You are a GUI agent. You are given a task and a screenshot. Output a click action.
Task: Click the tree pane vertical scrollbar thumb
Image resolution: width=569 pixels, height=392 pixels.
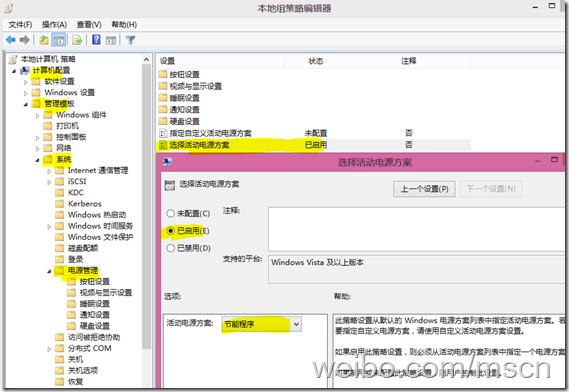[147, 207]
